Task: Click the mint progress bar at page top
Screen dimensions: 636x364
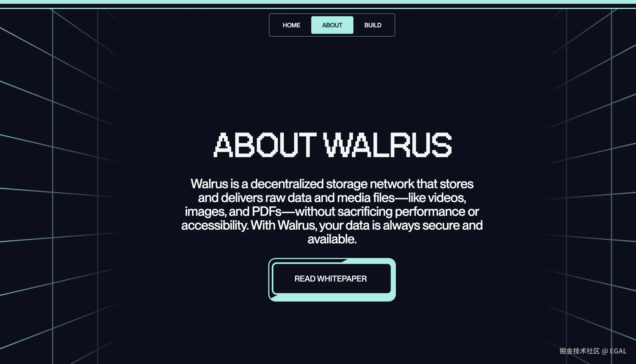Action: 318,2
